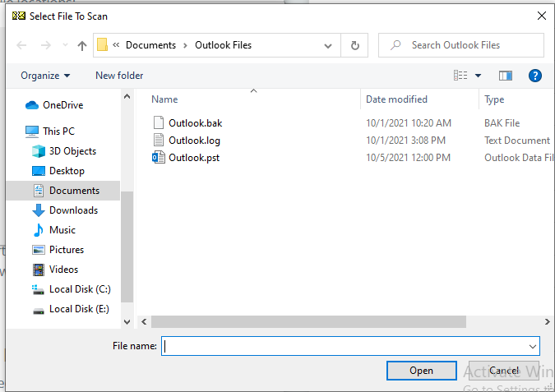555x392 pixels.
Task: Click the File name input field
Action: point(350,346)
